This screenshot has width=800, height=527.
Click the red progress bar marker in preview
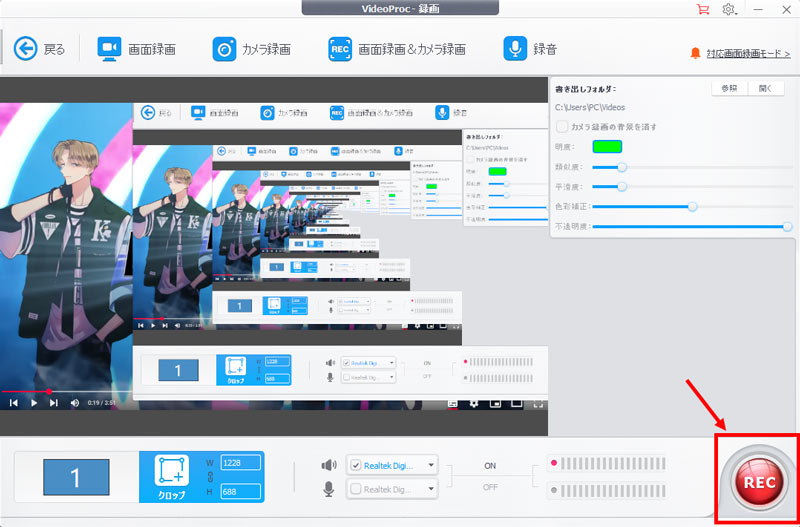coord(48,392)
